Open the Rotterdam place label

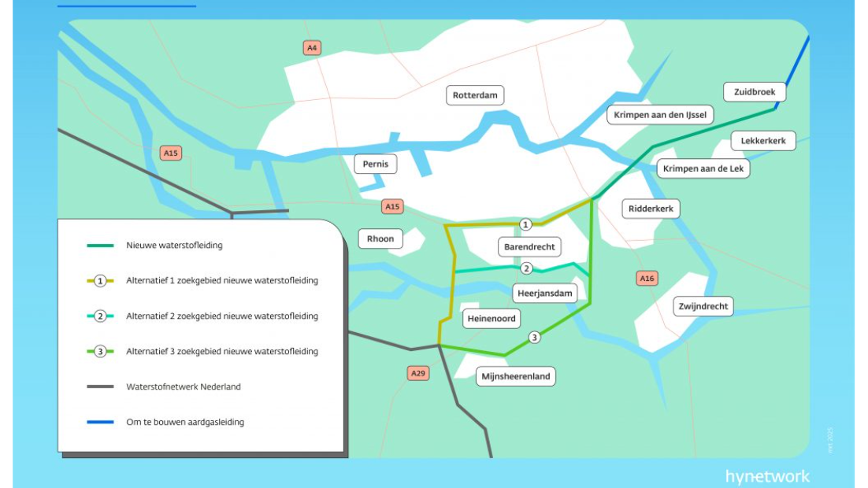[473, 94]
